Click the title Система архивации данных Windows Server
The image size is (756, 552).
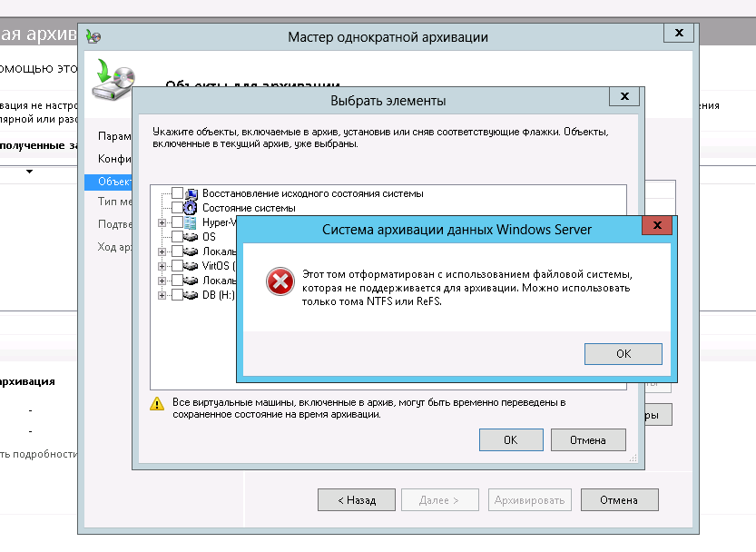(x=457, y=230)
